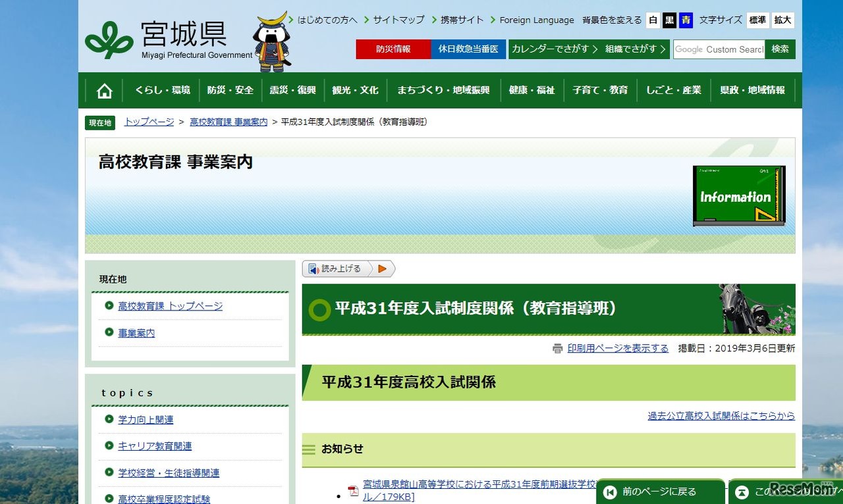Click the Information blackboard graphic
The width and height of the screenshot is (843, 504).
click(x=738, y=196)
